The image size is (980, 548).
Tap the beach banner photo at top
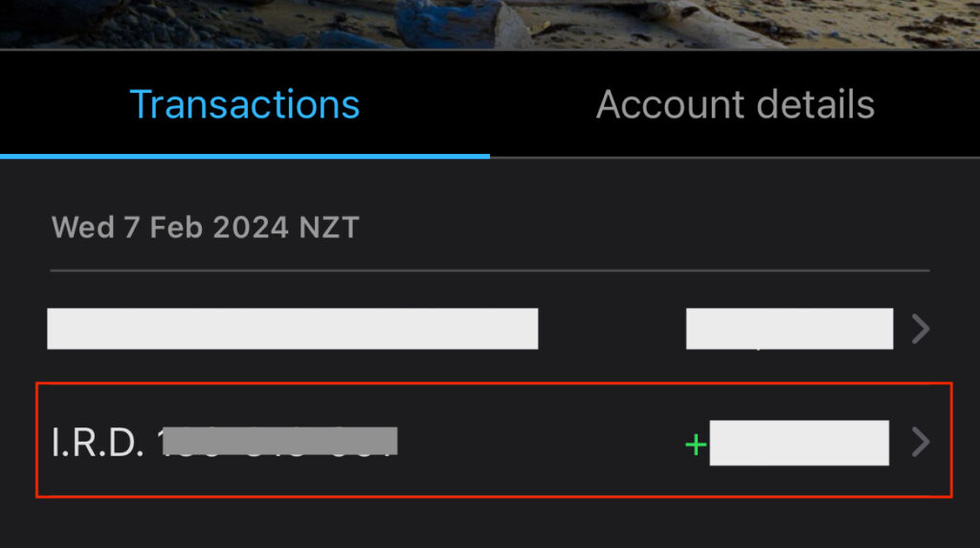pos(490,24)
